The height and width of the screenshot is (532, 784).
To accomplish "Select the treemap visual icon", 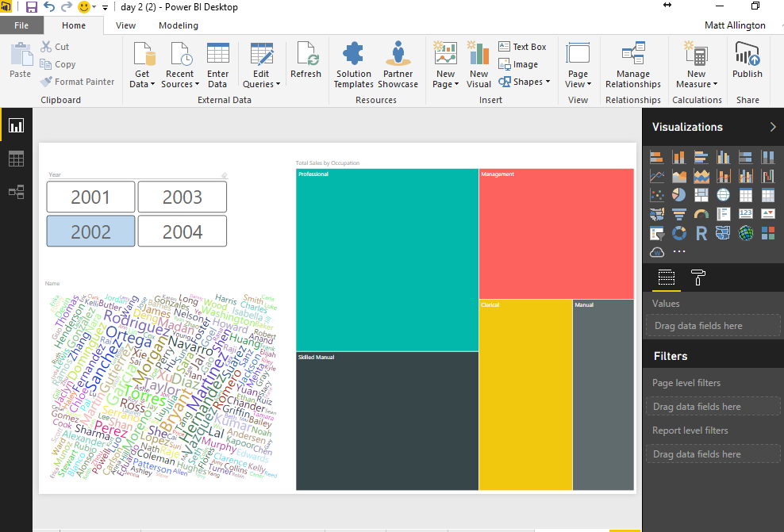I will [701, 195].
